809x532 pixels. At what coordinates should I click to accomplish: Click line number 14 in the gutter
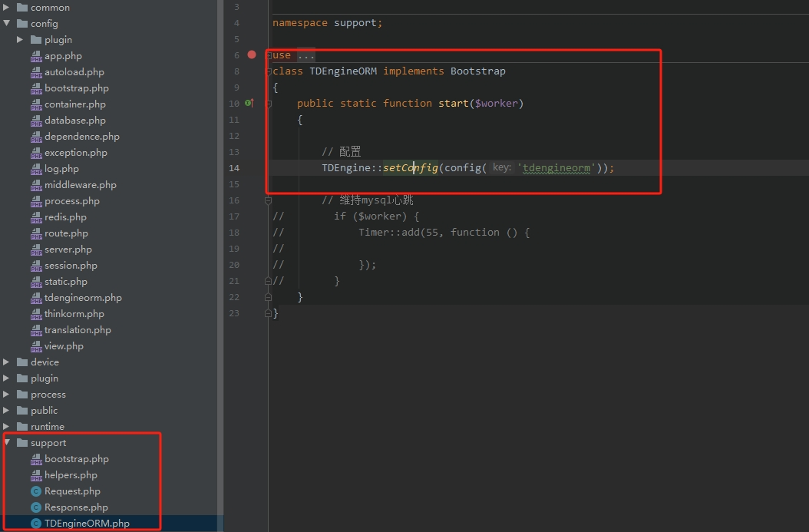pyautogui.click(x=234, y=168)
